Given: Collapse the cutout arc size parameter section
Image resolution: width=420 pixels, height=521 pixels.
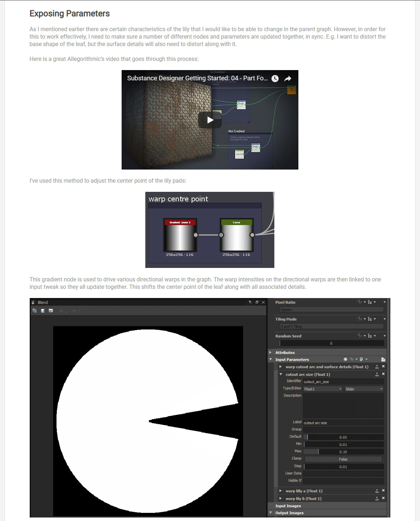Looking at the screenshot, I should [x=281, y=374].
